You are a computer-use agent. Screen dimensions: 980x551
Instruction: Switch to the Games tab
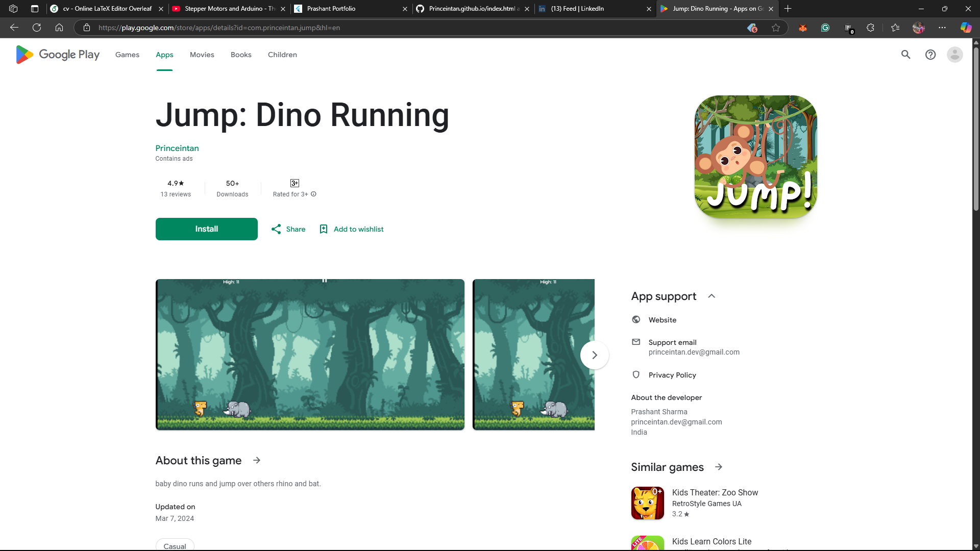tap(127, 55)
